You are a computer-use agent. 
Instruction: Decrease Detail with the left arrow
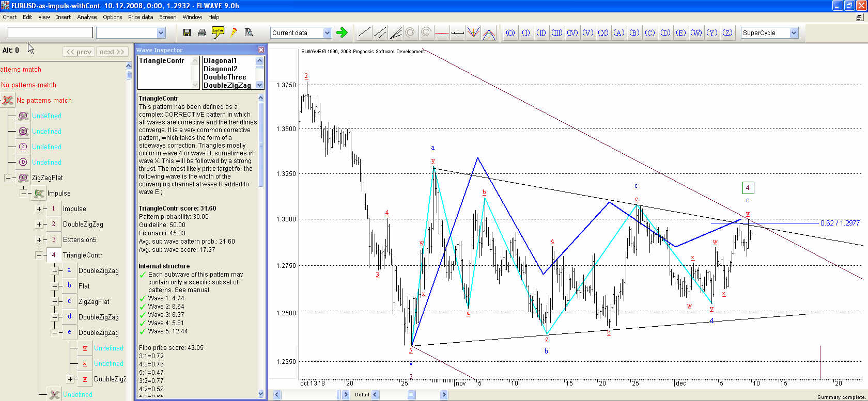click(375, 395)
